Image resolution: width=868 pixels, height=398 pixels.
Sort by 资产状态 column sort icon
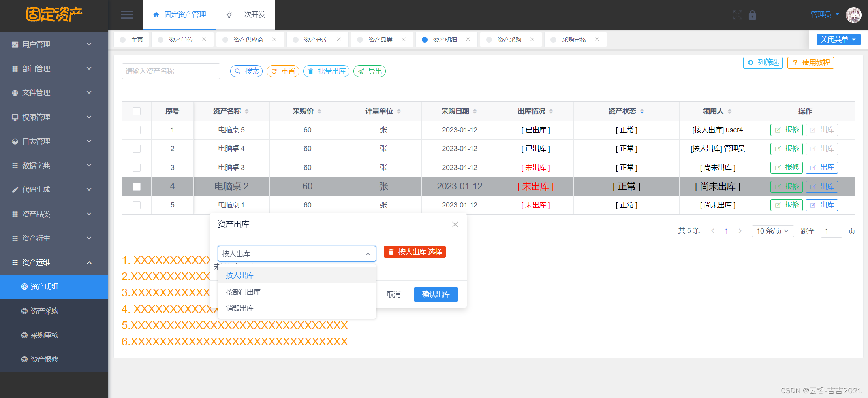click(642, 111)
